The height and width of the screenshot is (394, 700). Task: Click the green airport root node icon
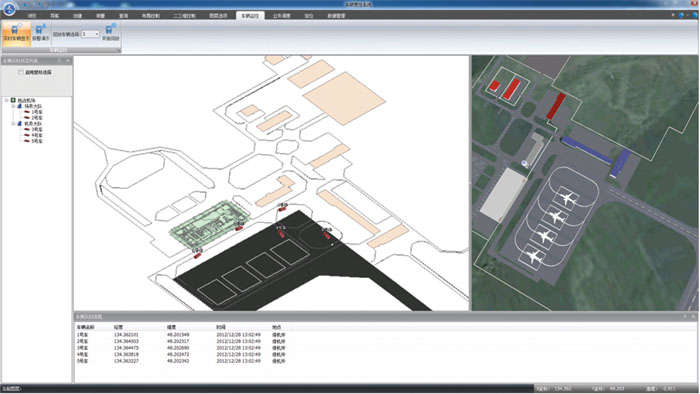(13, 100)
